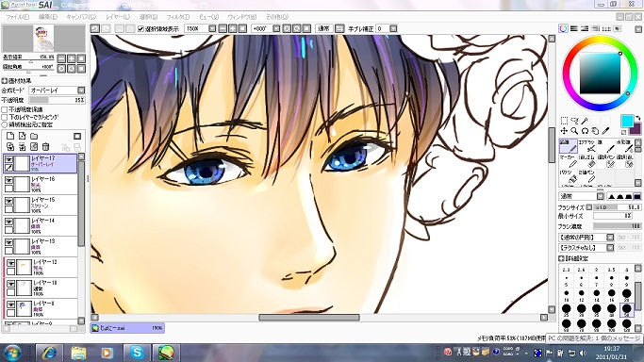Enable the 領域検出元に指定 option
This screenshot has width=644, height=362.
pos(5,124)
